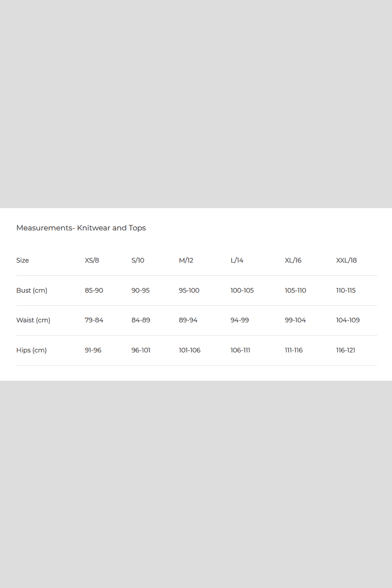Select bust measurement 110-115 cell

[x=346, y=291]
